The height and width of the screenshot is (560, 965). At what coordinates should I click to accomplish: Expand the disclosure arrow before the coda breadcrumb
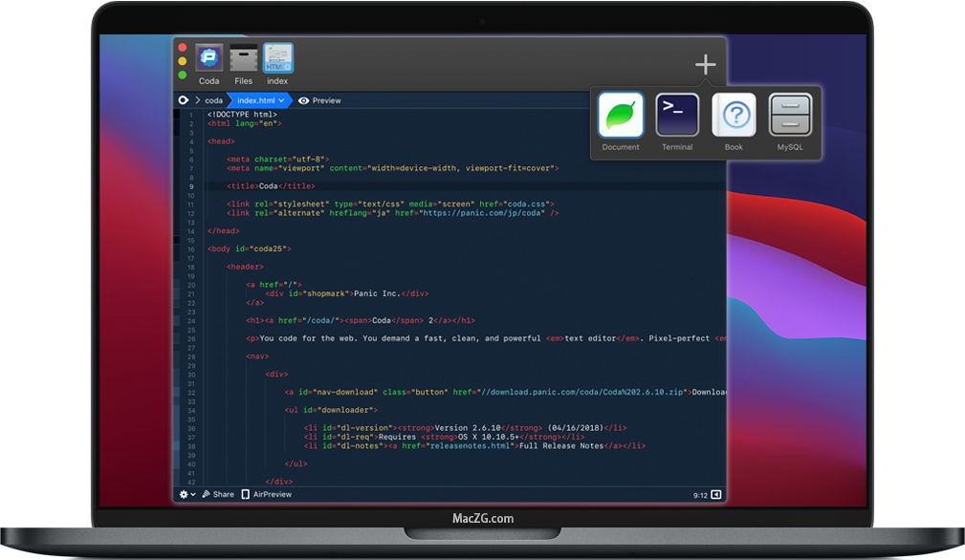(x=197, y=99)
